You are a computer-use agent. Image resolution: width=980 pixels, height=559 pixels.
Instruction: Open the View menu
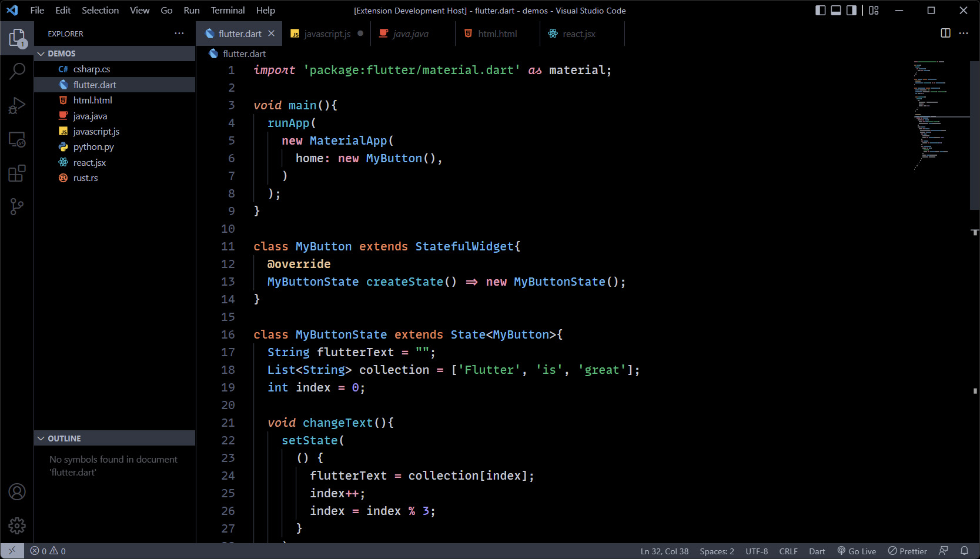[x=139, y=10]
